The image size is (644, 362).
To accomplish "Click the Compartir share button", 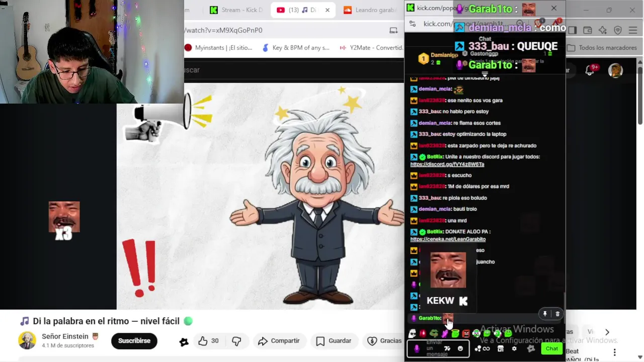I will pos(279,341).
